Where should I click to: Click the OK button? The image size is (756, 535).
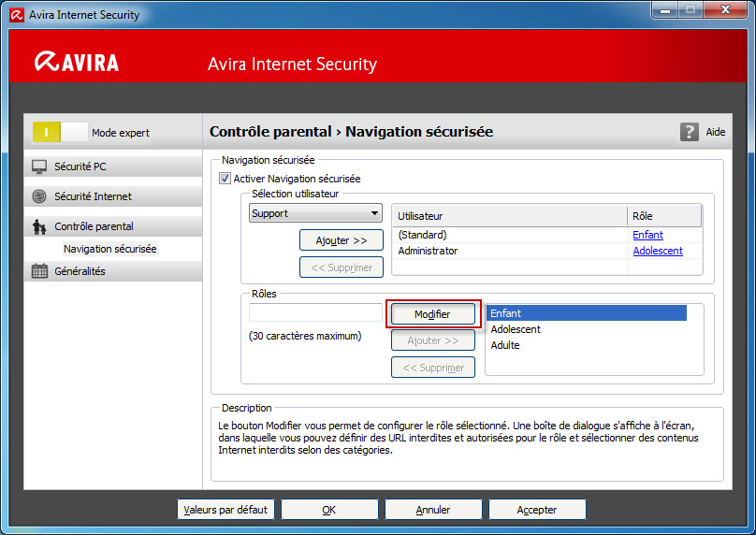coord(329,510)
